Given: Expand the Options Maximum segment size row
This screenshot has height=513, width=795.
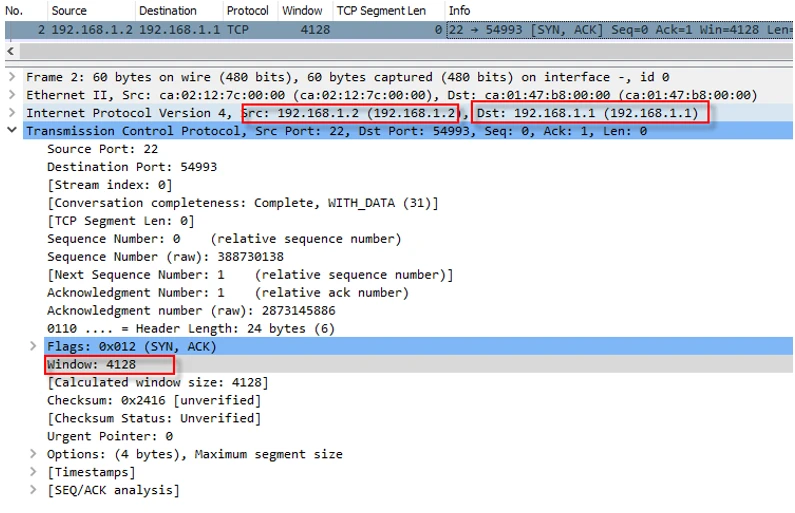Looking at the screenshot, I should pyautogui.click(x=34, y=454).
